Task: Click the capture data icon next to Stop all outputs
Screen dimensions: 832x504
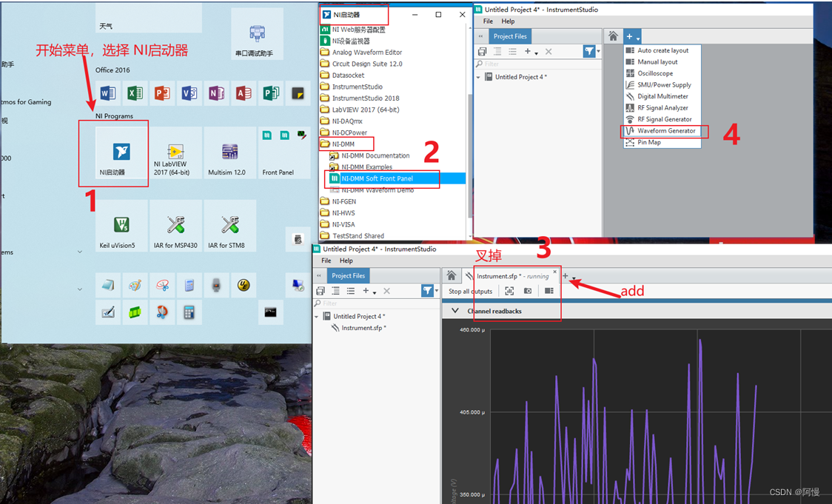Action: tap(509, 291)
